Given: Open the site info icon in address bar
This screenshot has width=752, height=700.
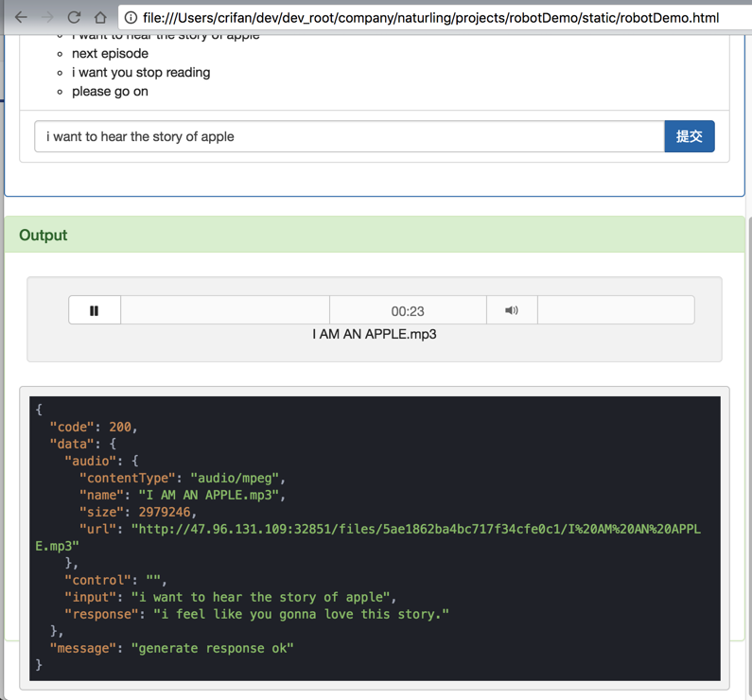Looking at the screenshot, I should 131,17.
